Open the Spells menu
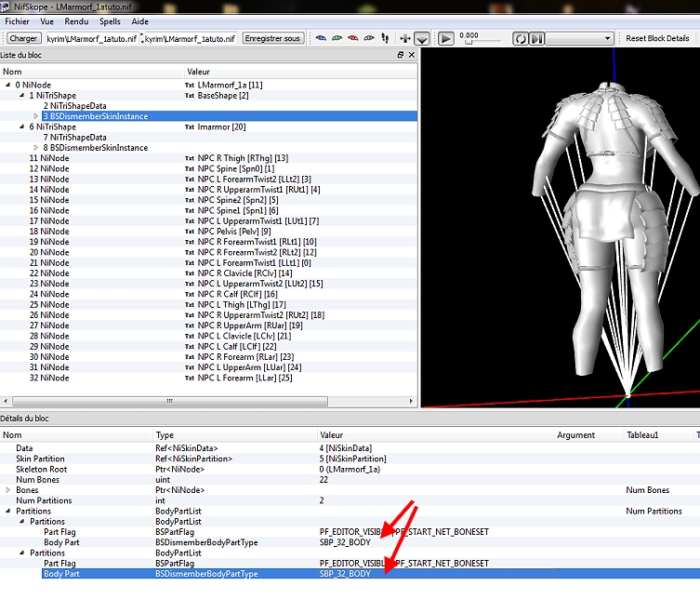The width and height of the screenshot is (700, 599). point(110,21)
